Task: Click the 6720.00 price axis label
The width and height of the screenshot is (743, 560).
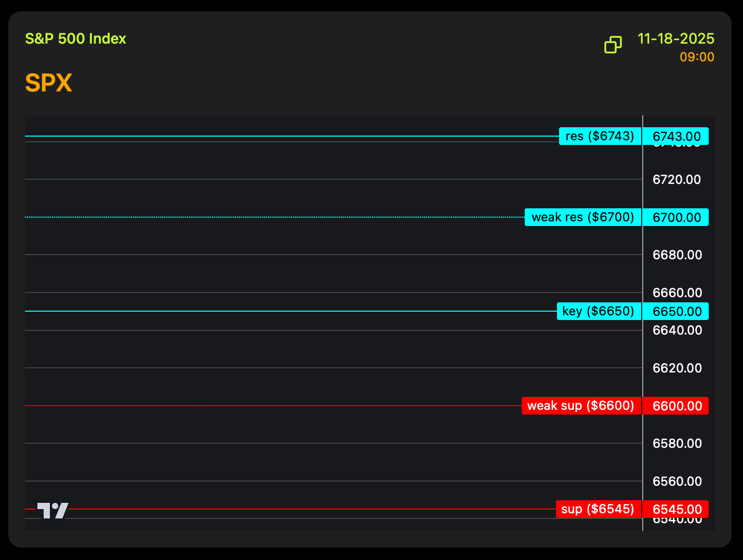Action: point(676,180)
